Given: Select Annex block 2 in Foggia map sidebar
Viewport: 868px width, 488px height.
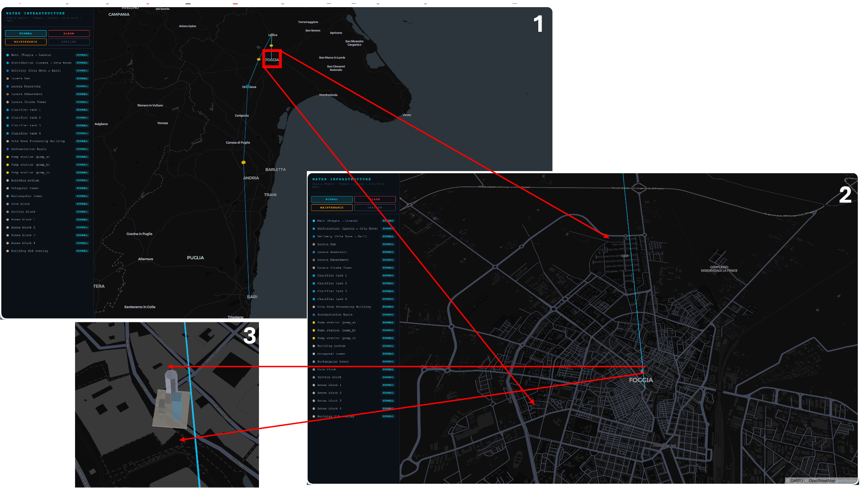Looking at the screenshot, I should pyautogui.click(x=353, y=393).
